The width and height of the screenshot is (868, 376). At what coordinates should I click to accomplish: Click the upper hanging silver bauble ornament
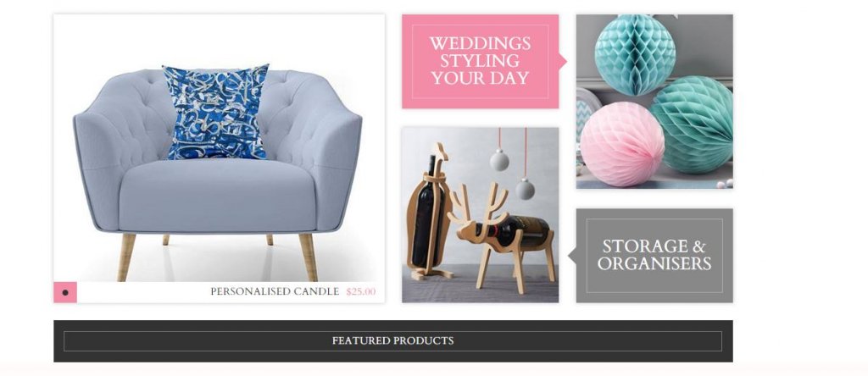click(499, 160)
